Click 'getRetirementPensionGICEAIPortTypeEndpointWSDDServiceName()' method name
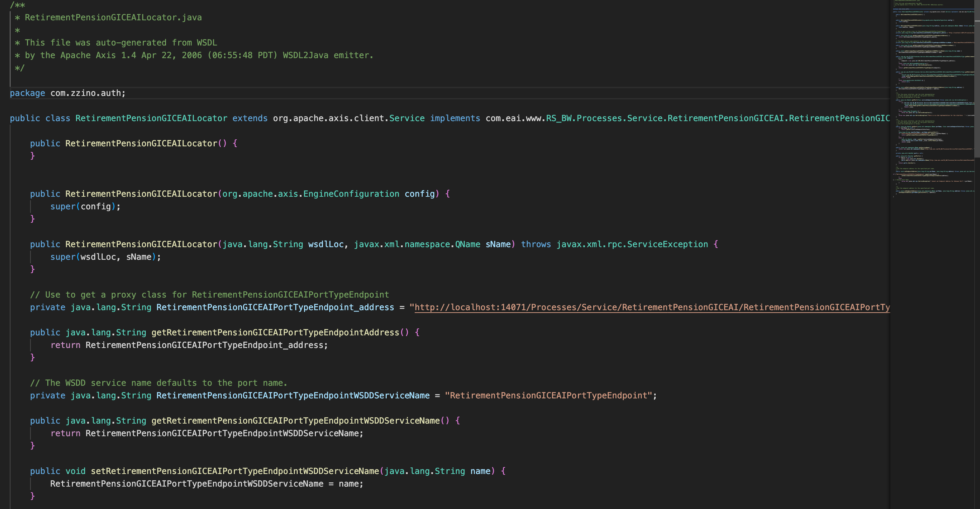The width and height of the screenshot is (980, 509). (300, 420)
